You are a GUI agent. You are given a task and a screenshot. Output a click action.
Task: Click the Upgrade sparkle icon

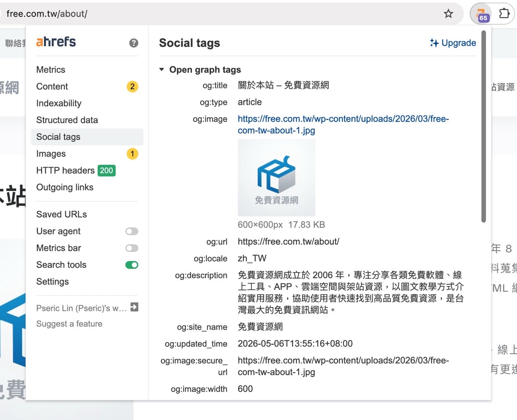(x=434, y=43)
